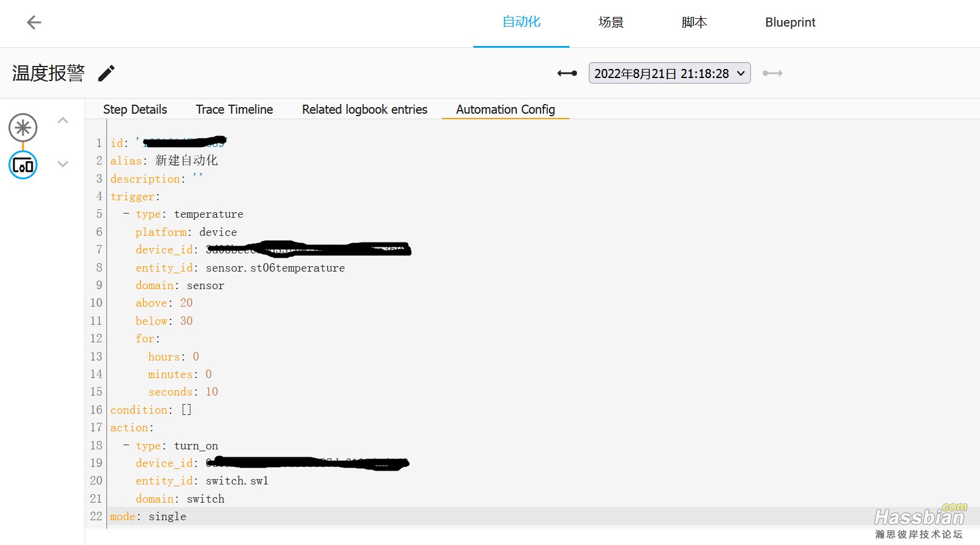The image size is (980, 545).
Task: Click the 'domain: switch' line
Action: pos(180,499)
